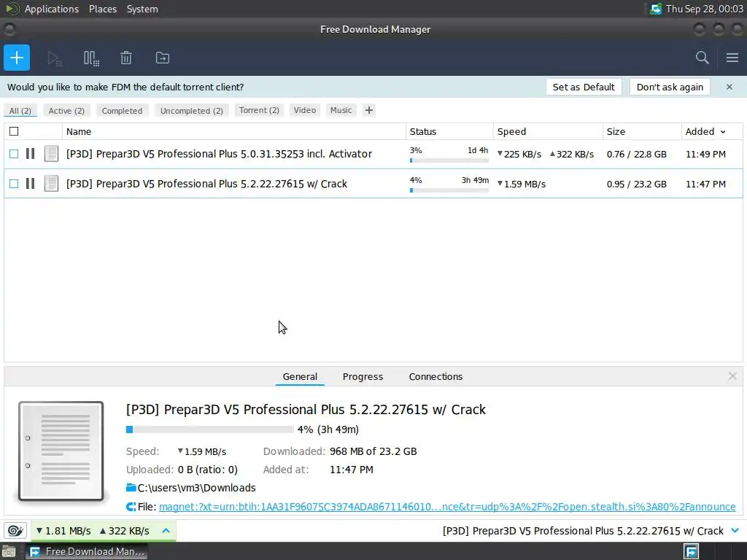
Task: Dismiss the default torrent client banner
Action: point(729,87)
